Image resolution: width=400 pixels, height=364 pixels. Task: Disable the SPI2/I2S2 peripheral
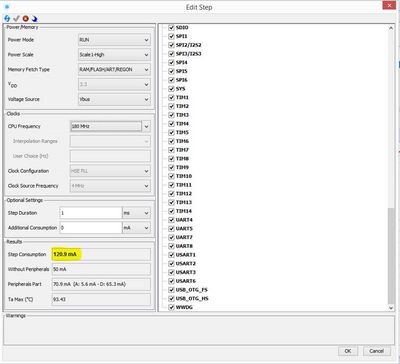click(171, 45)
